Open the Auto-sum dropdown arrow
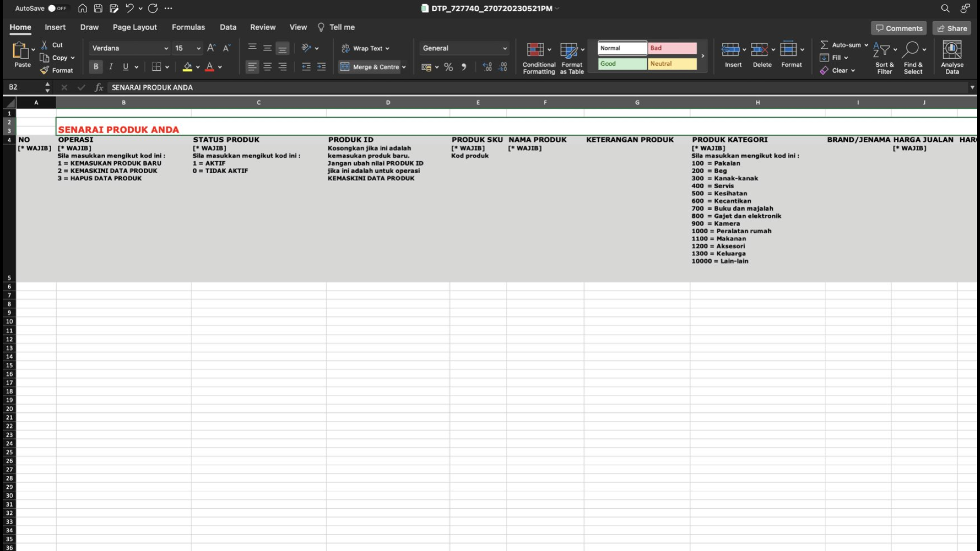 [866, 45]
